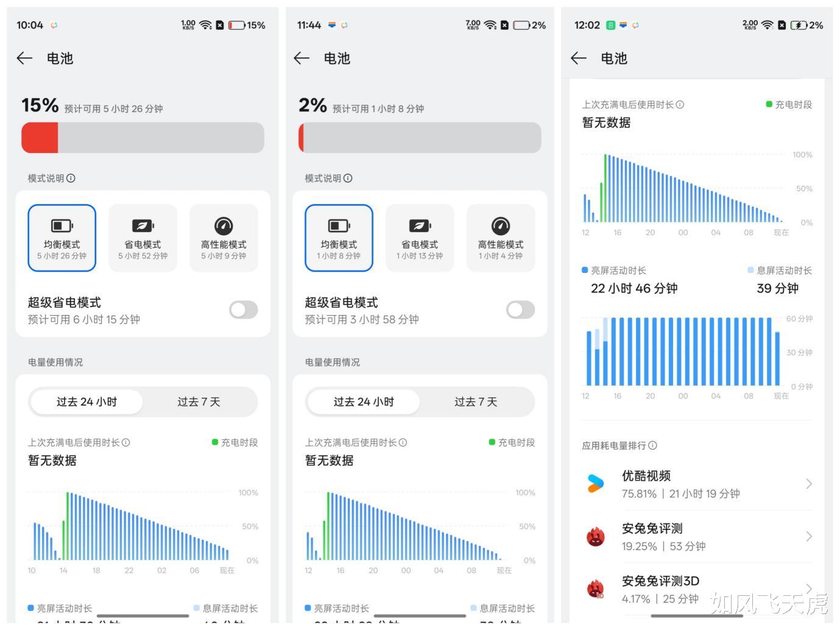840x630 pixels.
Task: Switch to 过去 24 小时 tab in the 10:04 screen
Action: pyautogui.click(x=86, y=402)
